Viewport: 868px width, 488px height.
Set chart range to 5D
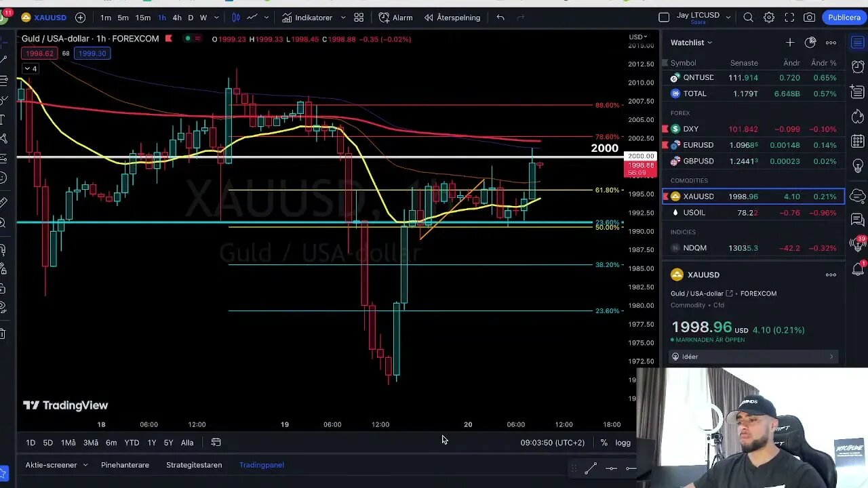point(48,443)
